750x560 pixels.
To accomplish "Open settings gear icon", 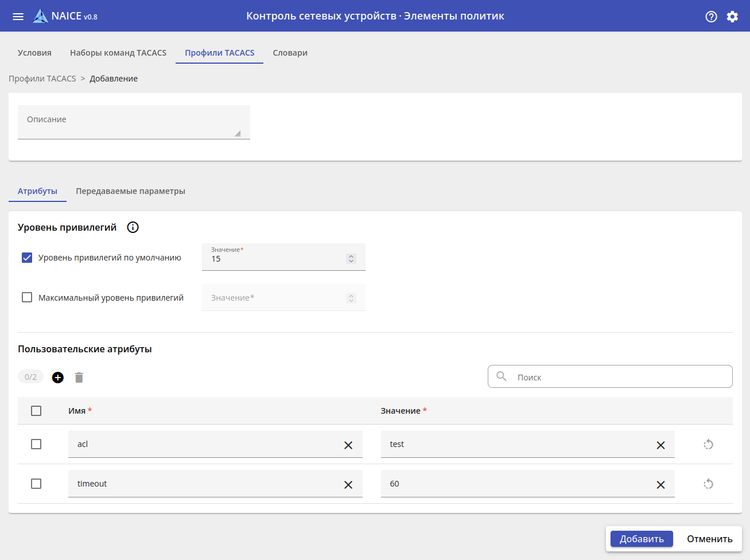I will point(732,17).
